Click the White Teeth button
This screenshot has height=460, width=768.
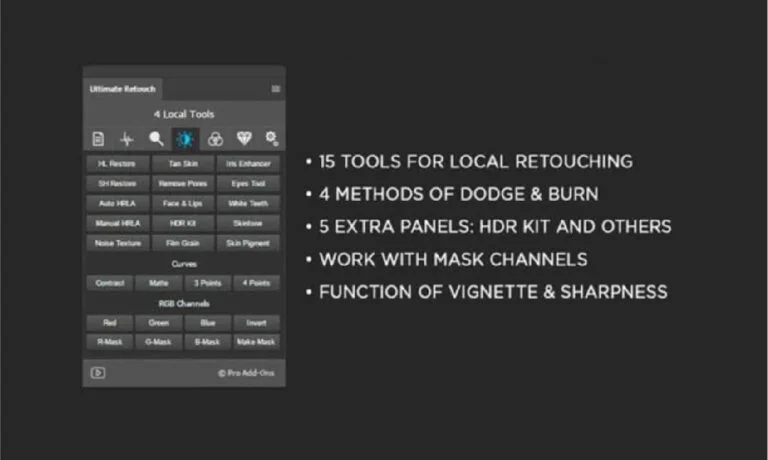pyautogui.click(x=248, y=203)
